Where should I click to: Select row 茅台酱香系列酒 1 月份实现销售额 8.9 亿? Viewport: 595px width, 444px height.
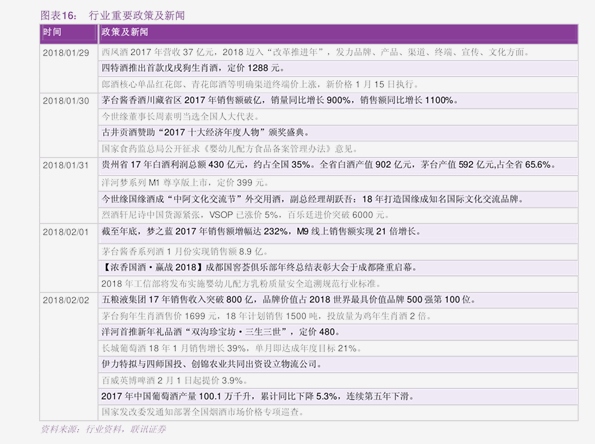pyautogui.click(x=338, y=252)
